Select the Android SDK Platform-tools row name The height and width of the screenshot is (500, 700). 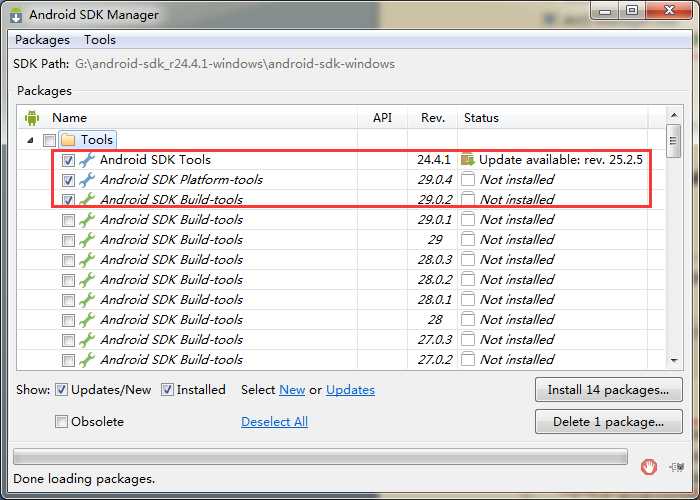pyautogui.click(x=181, y=180)
